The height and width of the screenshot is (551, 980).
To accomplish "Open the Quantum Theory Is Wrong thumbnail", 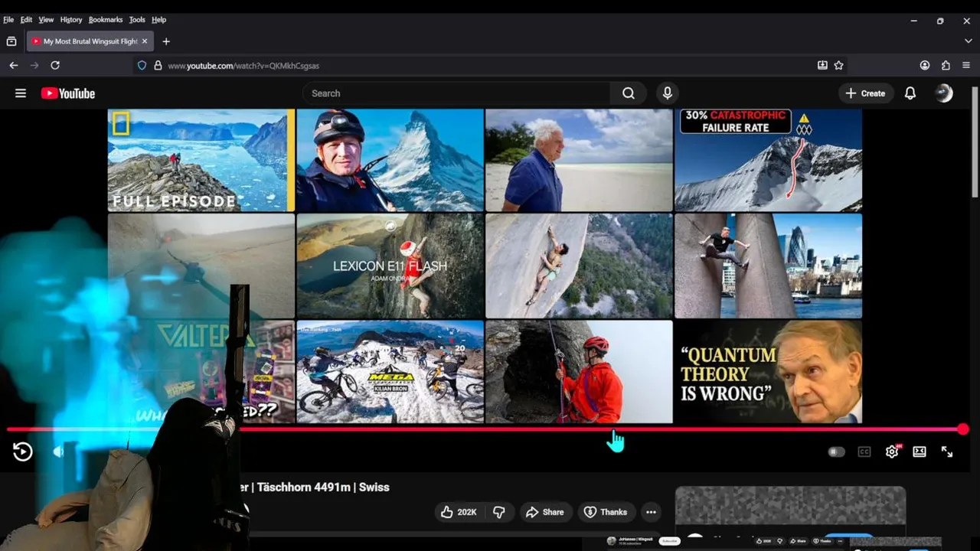I will pyautogui.click(x=768, y=371).
